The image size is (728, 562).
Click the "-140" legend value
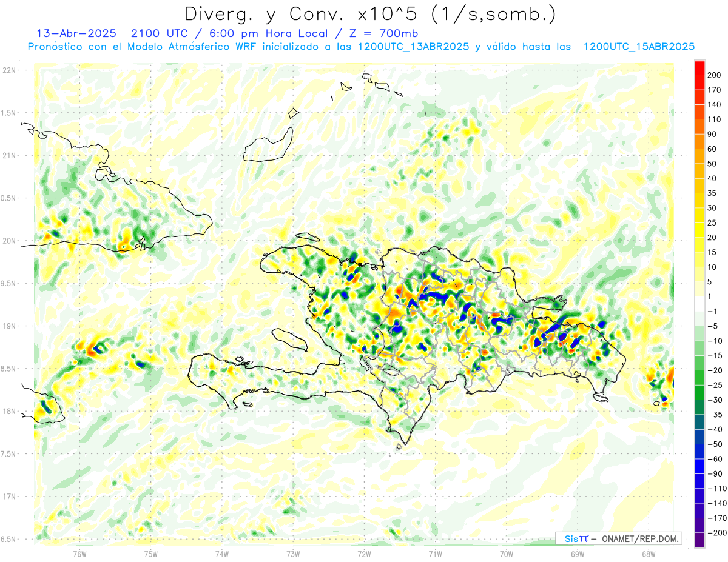(x=716, y=504)
